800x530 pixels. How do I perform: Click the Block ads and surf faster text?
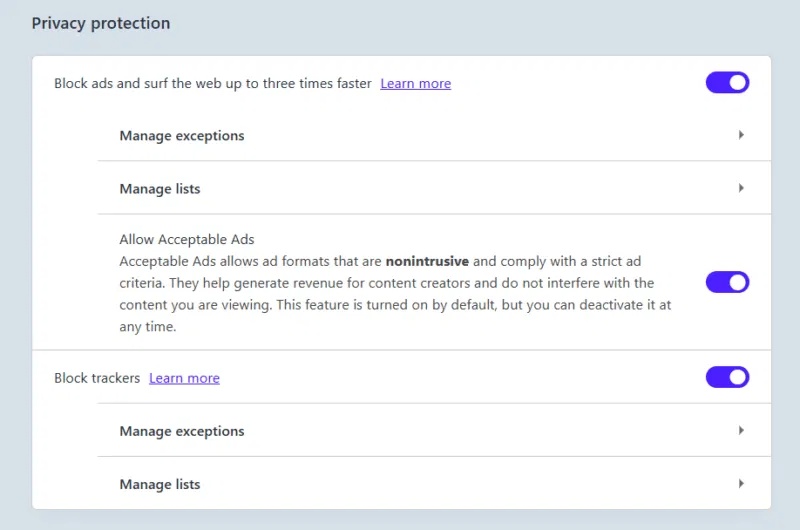[213, 84]
